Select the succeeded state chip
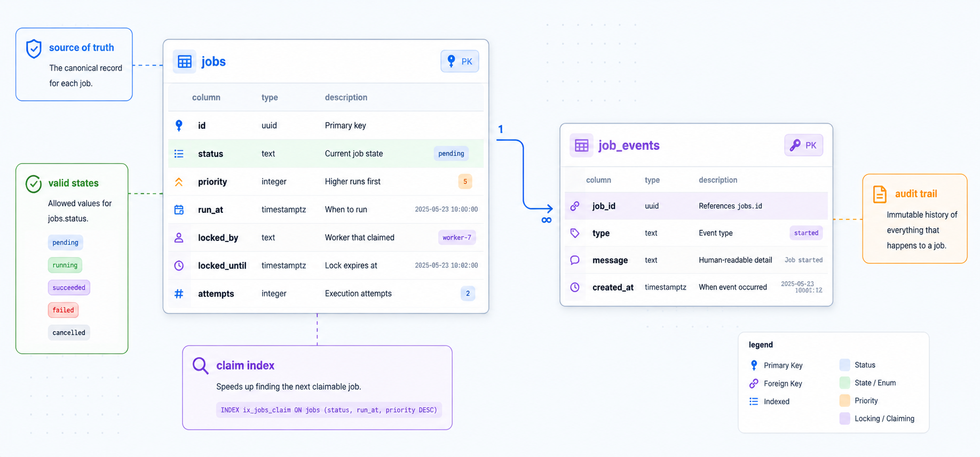Screen dimensions: 980x457 point(69,287)
